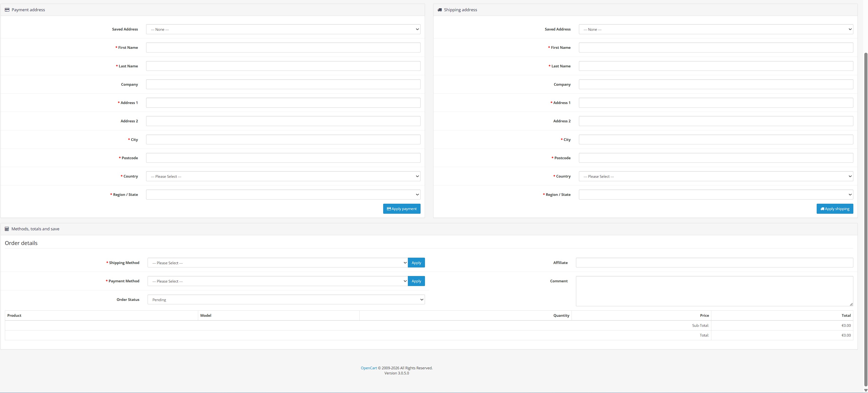Click the Apply payment button

402,209
